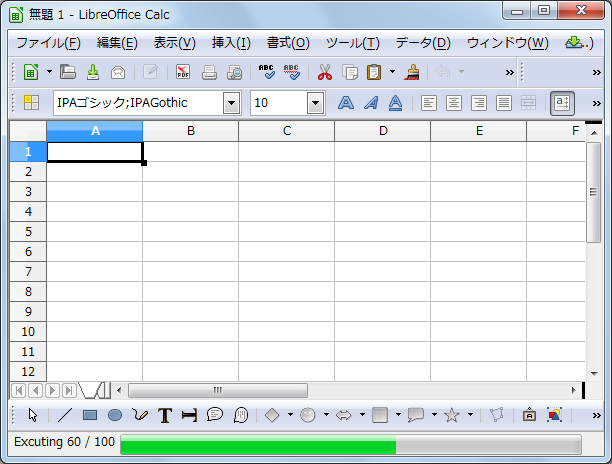
Task: Export directly as PDF icon
Action: pos(183,72)
